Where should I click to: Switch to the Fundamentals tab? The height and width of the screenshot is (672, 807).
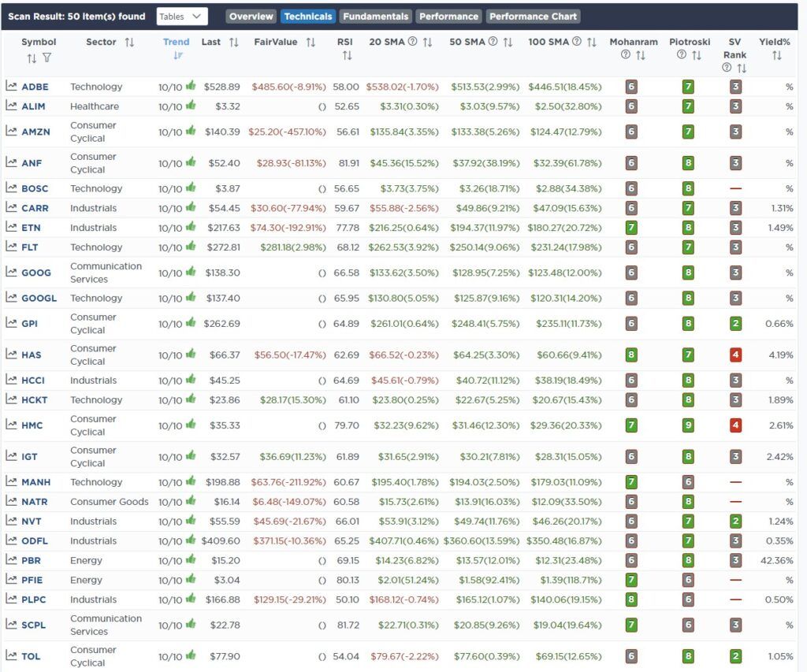point(376,16)
